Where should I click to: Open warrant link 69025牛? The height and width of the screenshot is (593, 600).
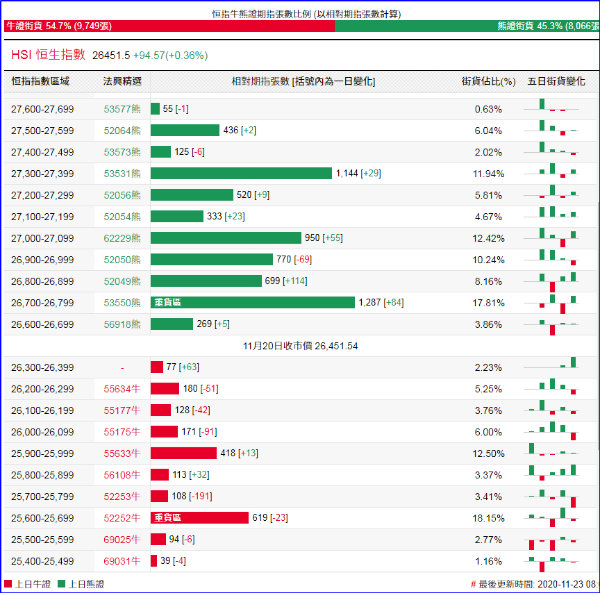122,539
